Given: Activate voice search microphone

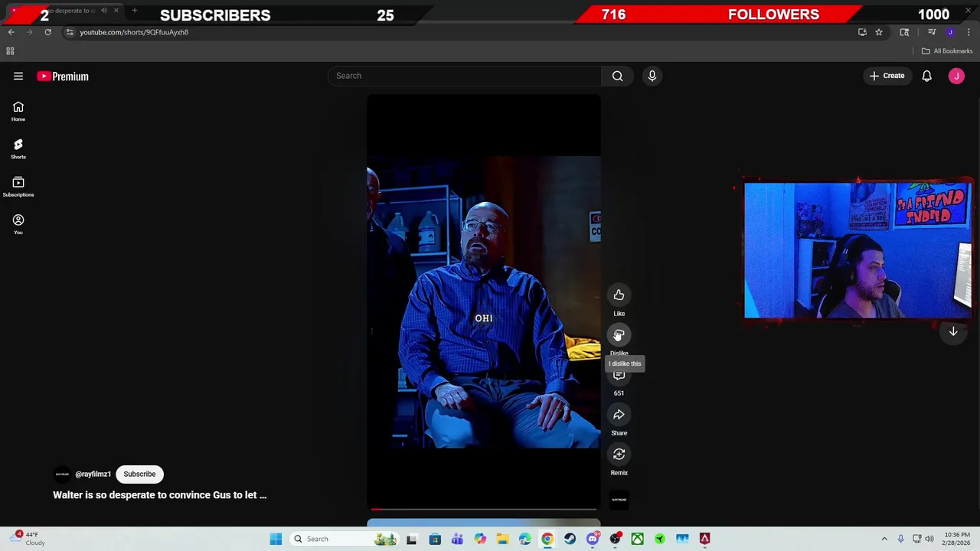Looking at the screenshot, I should 652,76.
